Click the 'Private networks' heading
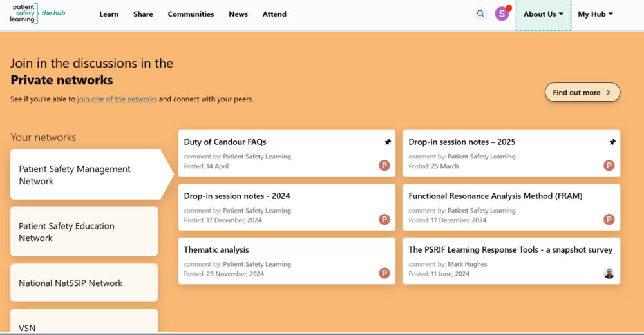This screenshot has width=644, height=335. [62, 80]
